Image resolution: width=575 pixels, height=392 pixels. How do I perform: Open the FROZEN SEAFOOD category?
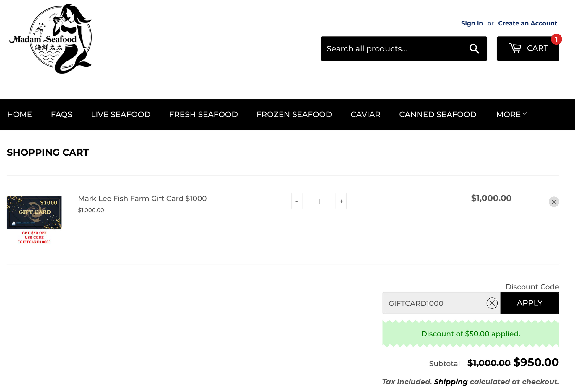294,114
